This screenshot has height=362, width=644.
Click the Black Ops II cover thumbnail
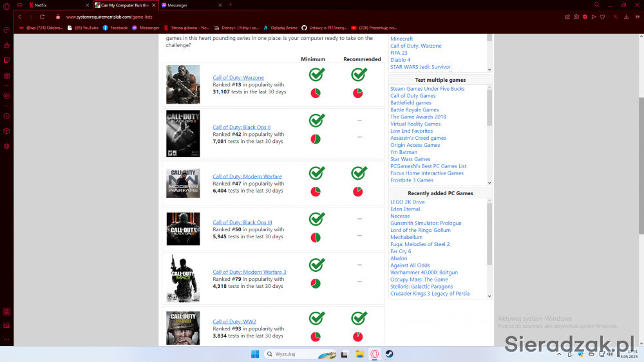(183, 133)
